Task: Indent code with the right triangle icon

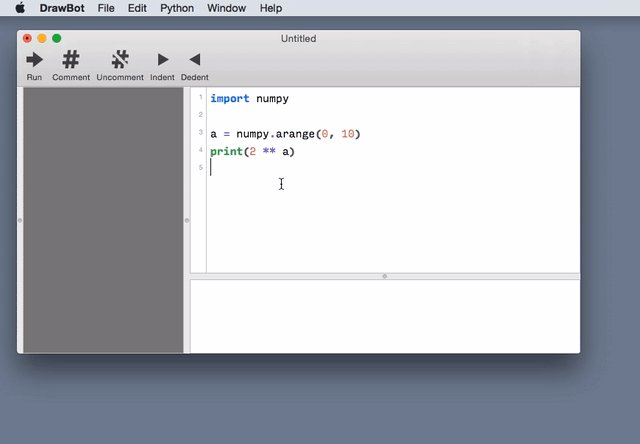Action: tap(162, 60)
